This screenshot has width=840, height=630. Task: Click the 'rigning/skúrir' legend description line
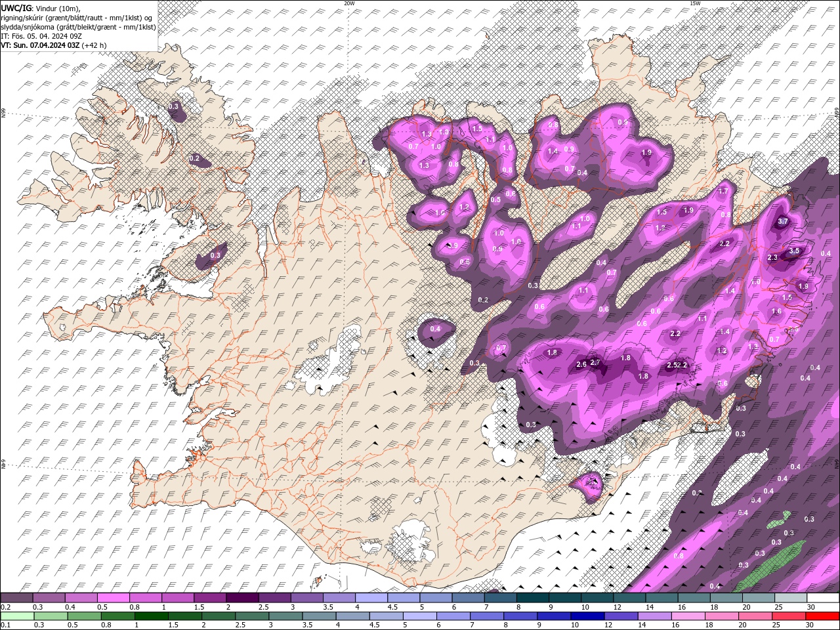click(77, 17)
